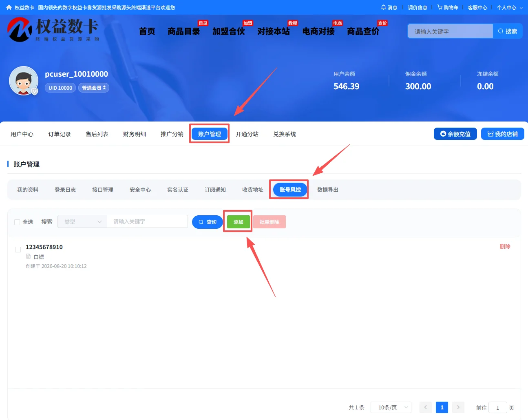Open 收货地址 sub-tab
The width and height of the screenshot is (528, 420).
253,190
